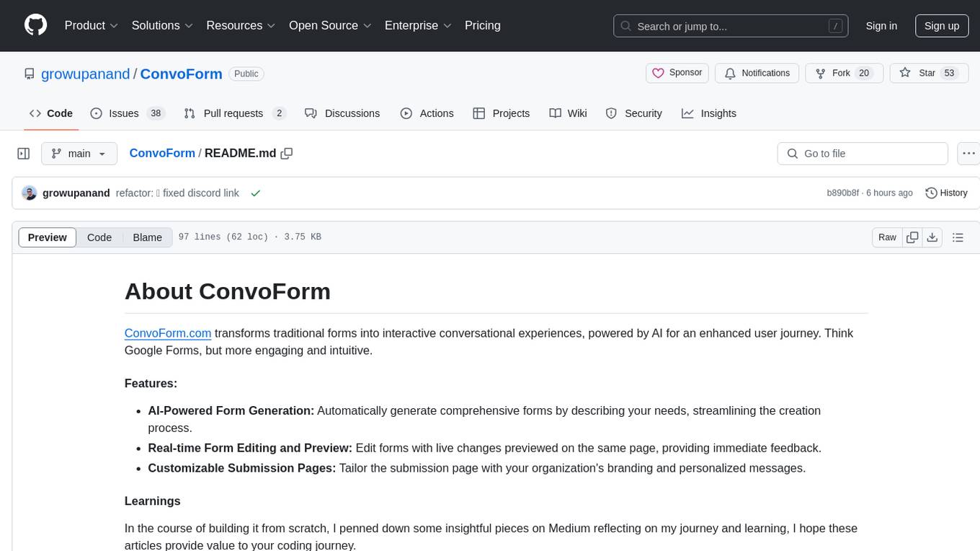Open the Wiki tab
This screenshot has width=980, height=551.
click(568, 113)
